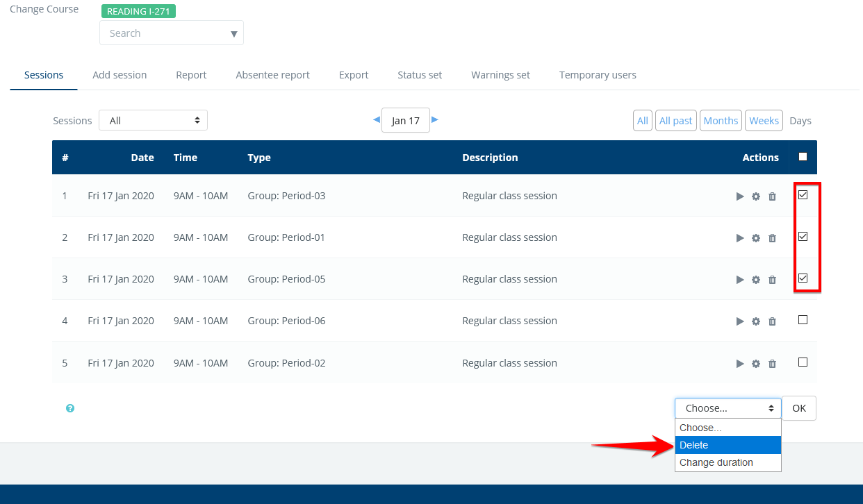Toggle select-all checkbox in table header

click(x=803, y=157)
